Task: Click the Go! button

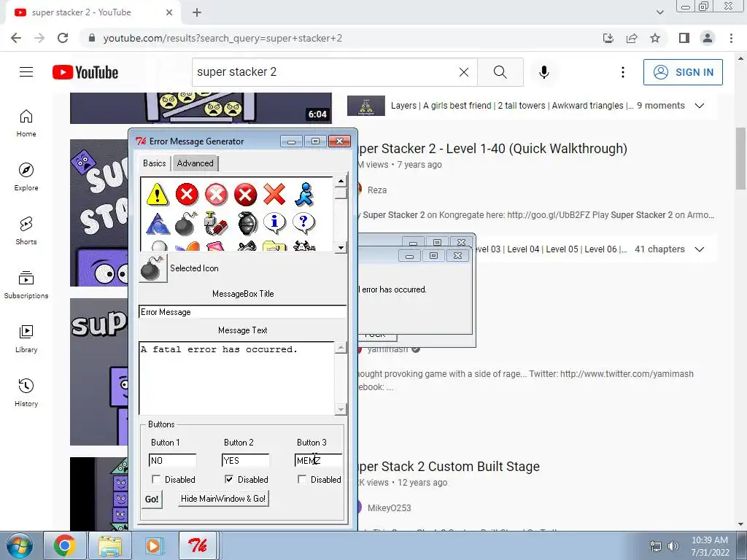Action: click(152, 499)
